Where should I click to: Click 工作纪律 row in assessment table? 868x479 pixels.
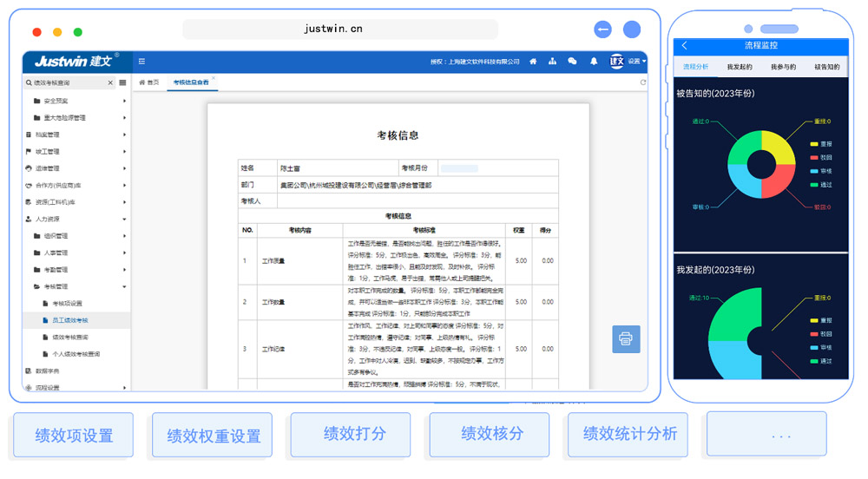point(398,349)
